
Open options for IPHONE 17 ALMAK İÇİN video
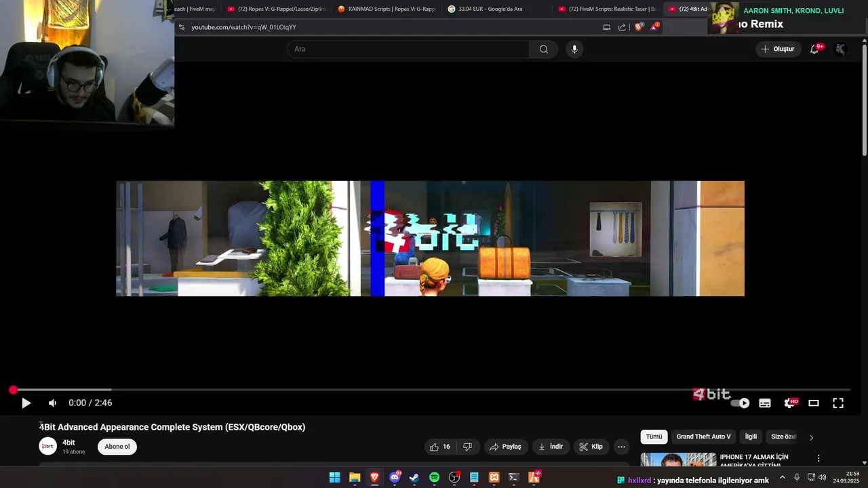pos(818,458)
